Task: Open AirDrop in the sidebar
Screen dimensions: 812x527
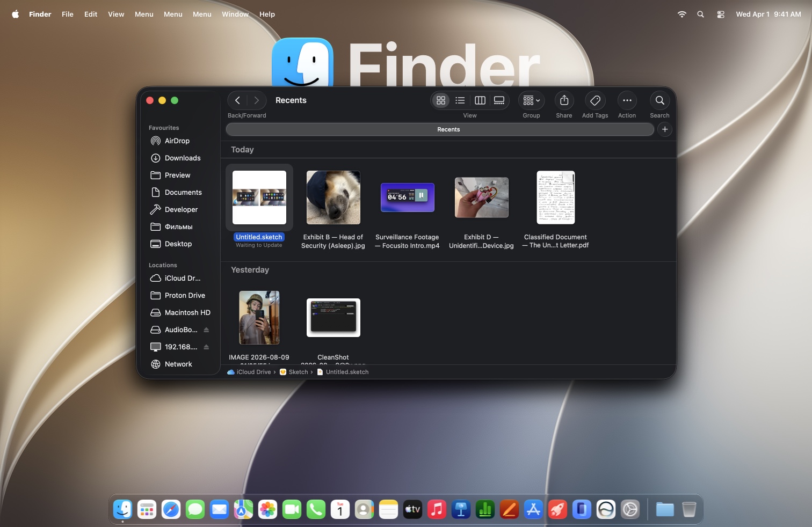Action: [x=180, y=141]
